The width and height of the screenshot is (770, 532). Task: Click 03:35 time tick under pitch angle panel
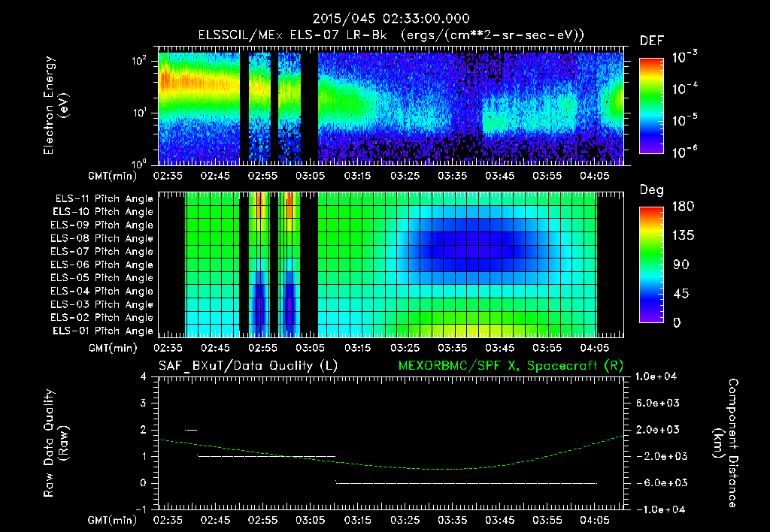tap(452, 348)
